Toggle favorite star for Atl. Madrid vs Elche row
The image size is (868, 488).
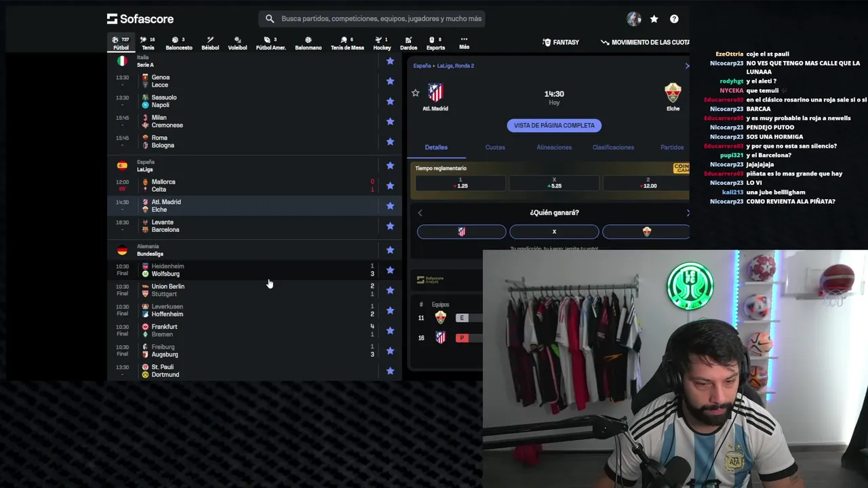[x=390, y=206]
